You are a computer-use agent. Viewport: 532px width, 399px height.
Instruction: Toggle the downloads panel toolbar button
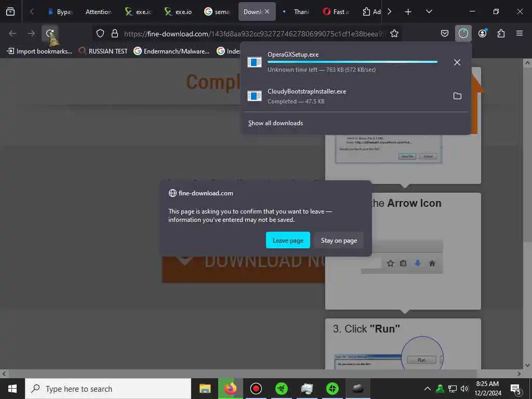point(463,33)
